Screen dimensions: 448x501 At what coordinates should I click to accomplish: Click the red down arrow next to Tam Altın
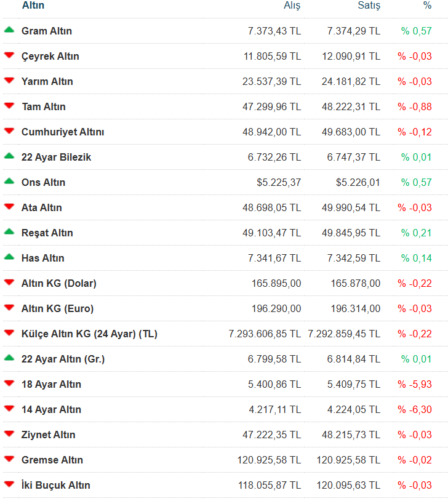9,106
